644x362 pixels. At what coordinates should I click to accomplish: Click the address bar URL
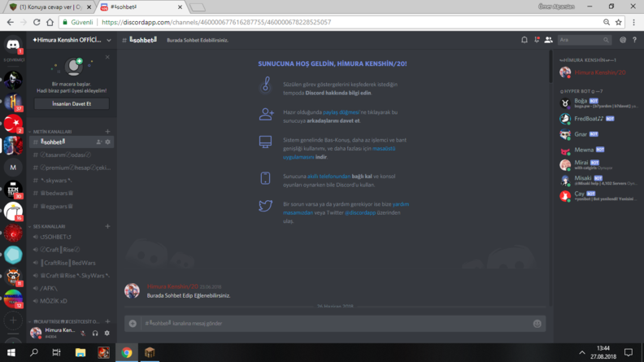point(216,22)
